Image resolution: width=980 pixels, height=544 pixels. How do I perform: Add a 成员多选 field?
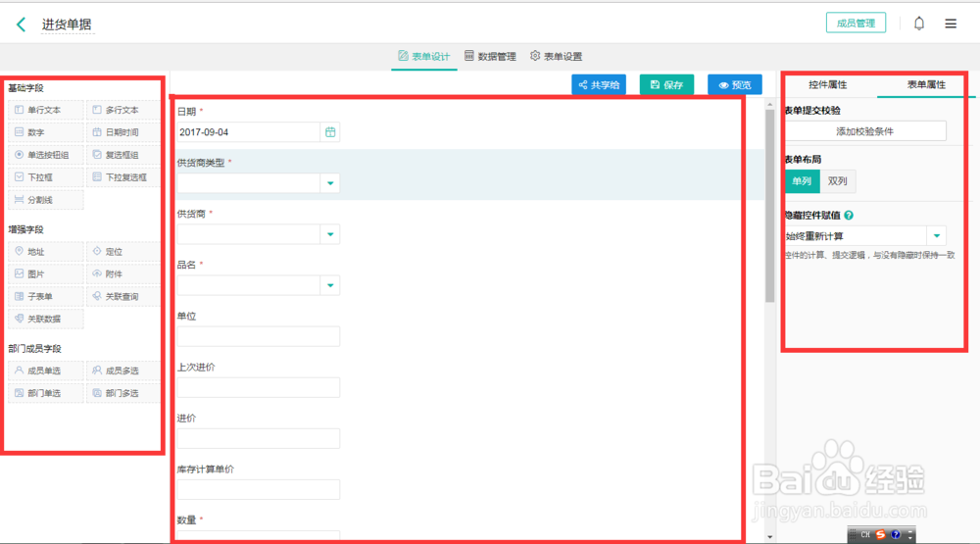click(123, 371)
